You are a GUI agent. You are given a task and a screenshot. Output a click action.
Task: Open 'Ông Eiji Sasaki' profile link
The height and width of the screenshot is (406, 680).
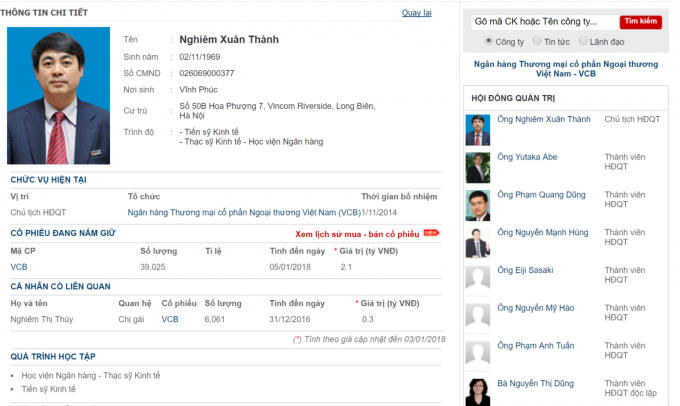525,270
